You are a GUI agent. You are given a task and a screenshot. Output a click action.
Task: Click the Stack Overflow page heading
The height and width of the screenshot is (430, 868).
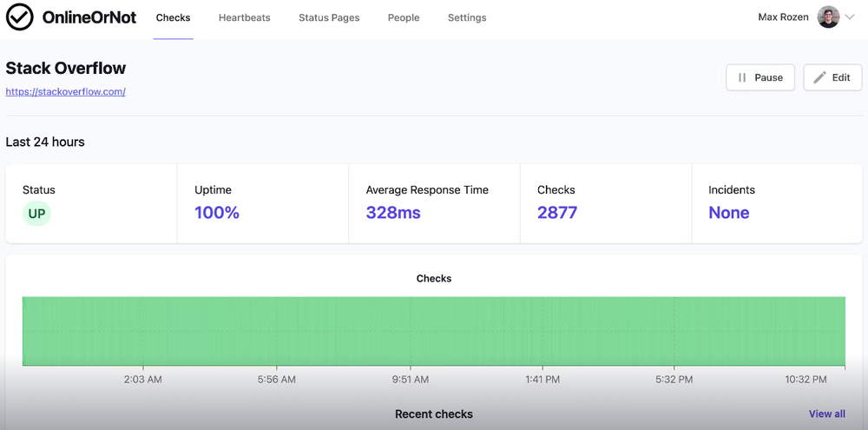[66, 68]
